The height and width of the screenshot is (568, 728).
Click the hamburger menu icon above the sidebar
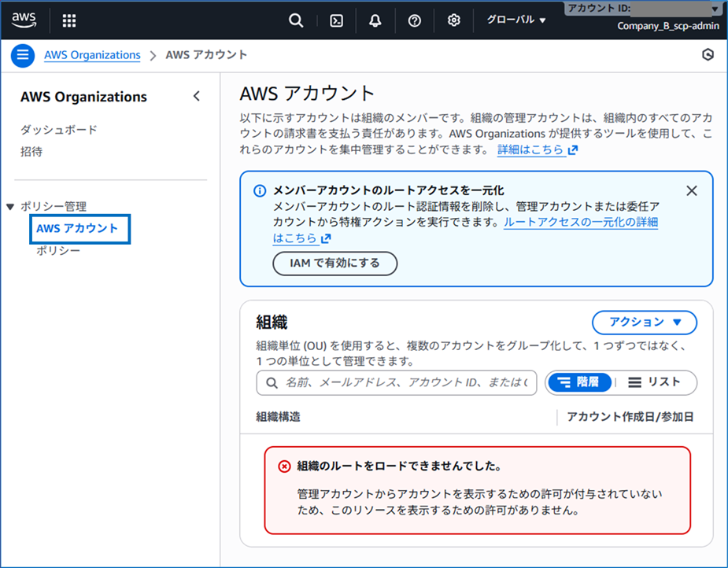(x=23, y=55)
